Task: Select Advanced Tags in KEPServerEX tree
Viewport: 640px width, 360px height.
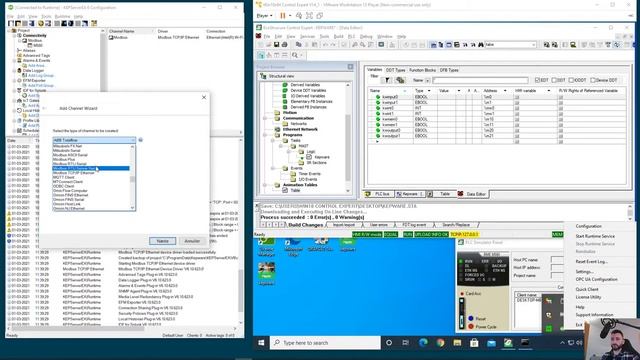Action: click(x=36, y=56)
